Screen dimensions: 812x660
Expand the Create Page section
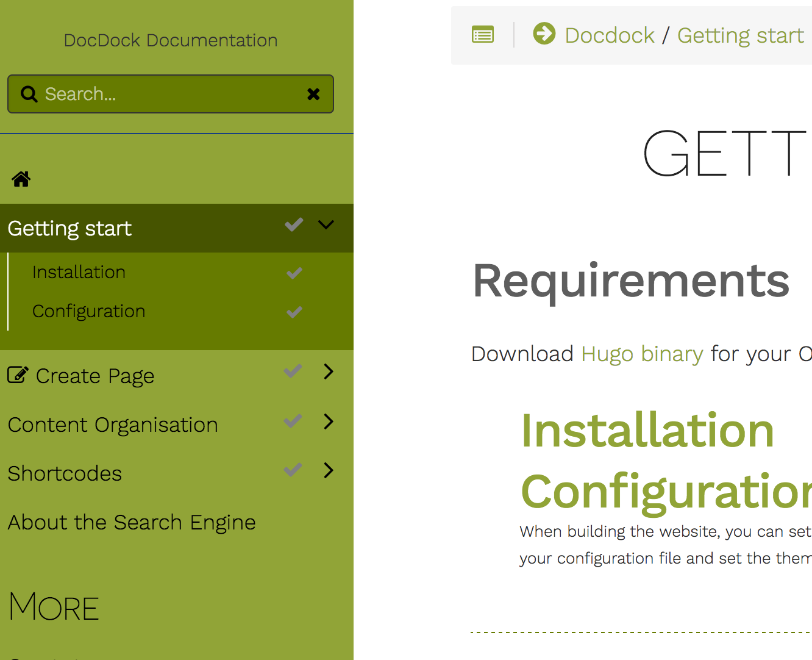click(x=328, y=371)
